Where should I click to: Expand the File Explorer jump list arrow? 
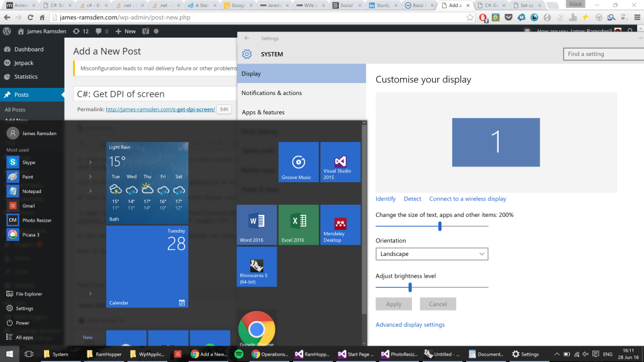91,294
